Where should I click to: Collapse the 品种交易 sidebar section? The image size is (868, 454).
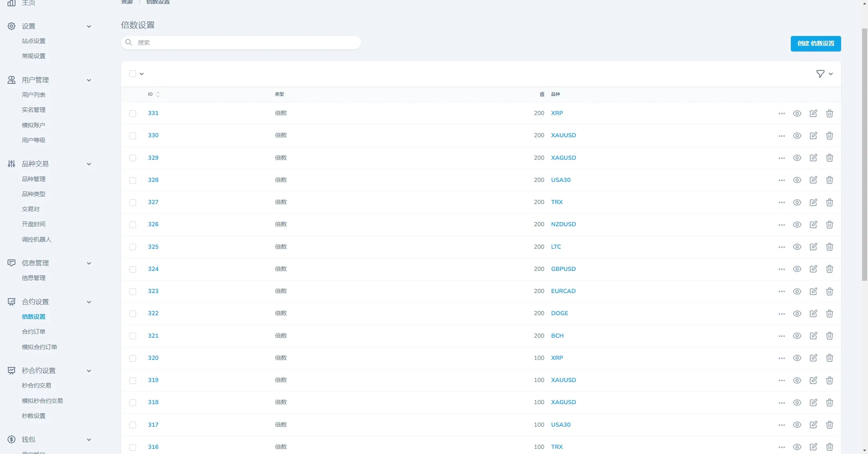click(x=89, y=164)
